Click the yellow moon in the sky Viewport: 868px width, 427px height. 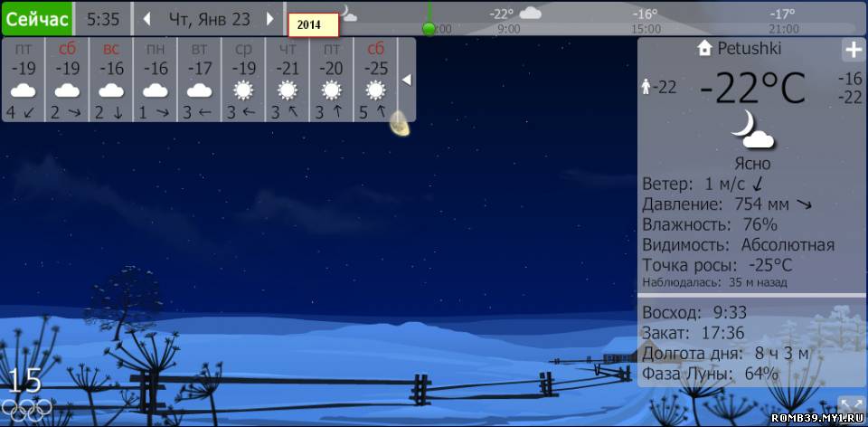click(x=400, y=125)
